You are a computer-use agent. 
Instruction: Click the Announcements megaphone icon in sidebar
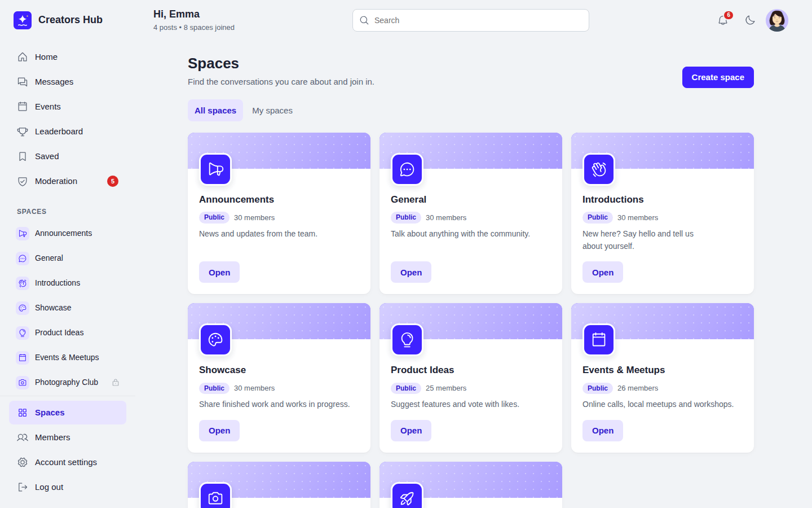(23, 234)
